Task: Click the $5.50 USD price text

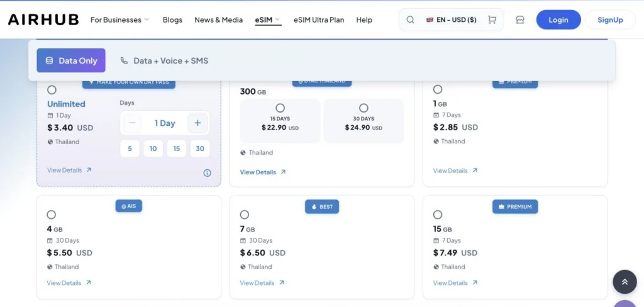Action: click(69, 253)
